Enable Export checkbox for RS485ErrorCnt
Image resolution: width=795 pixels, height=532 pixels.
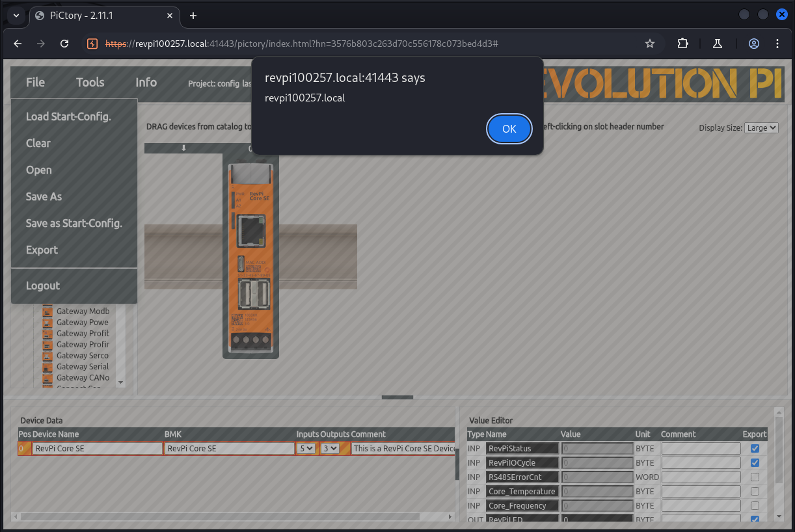pyautogui.click(x=755, y=477)
